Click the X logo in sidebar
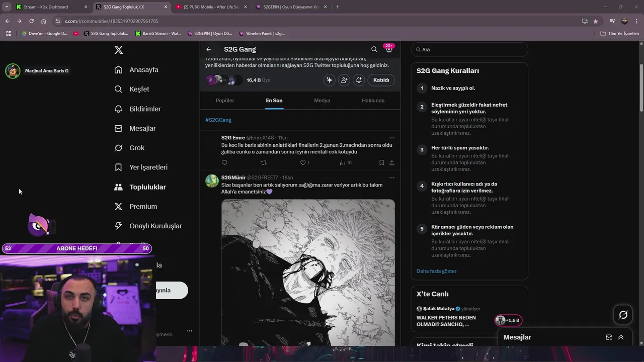644x362 pixels. (x=118, y=50)
